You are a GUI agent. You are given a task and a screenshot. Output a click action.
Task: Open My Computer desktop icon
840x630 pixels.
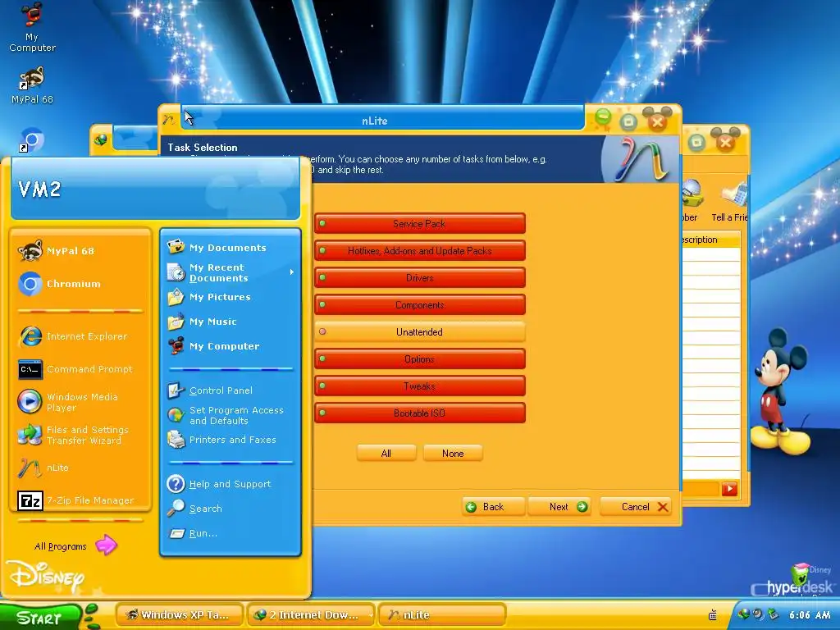tap(32, 27)
